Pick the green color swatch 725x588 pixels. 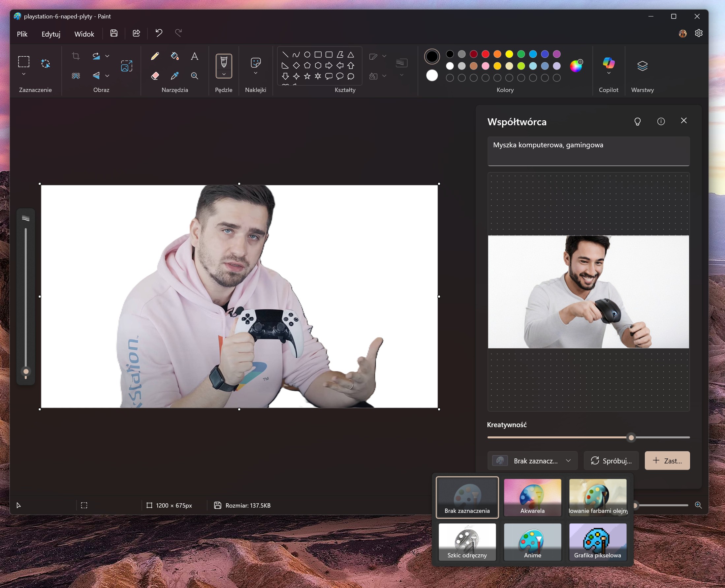point(521,54)
